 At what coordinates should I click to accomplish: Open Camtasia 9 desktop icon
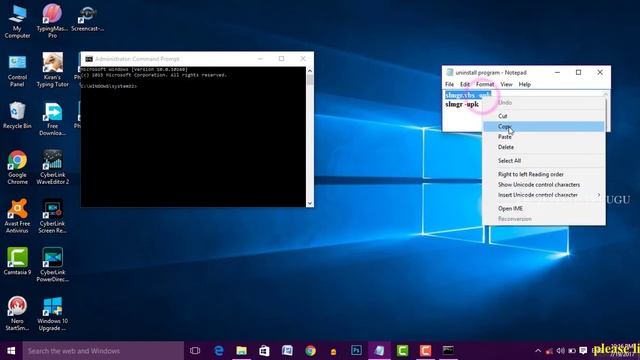(17, 261)
